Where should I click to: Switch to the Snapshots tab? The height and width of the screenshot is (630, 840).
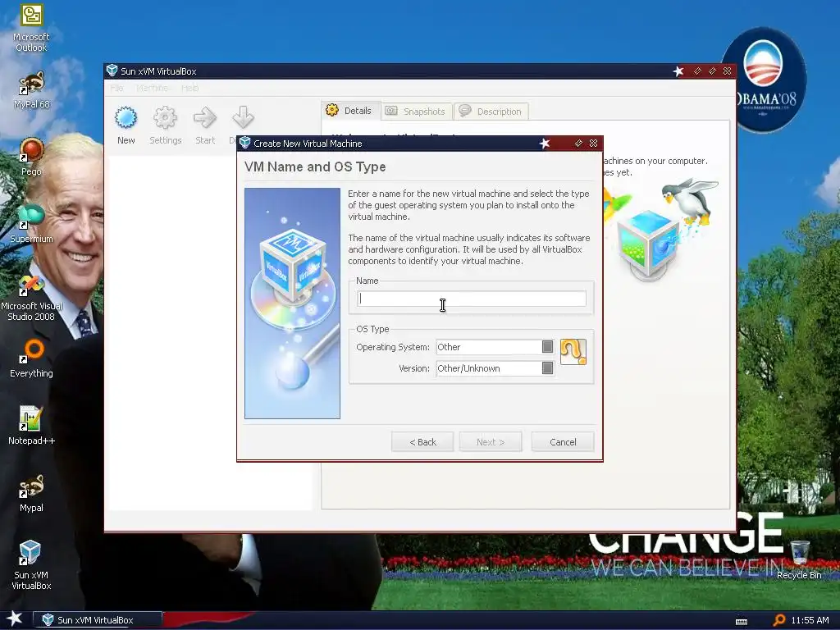click(416, 112)
